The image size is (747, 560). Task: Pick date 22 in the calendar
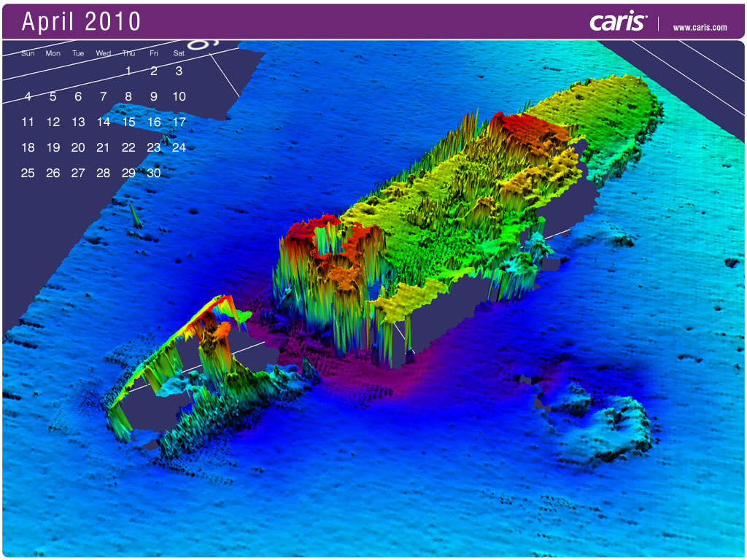(128, 148)
